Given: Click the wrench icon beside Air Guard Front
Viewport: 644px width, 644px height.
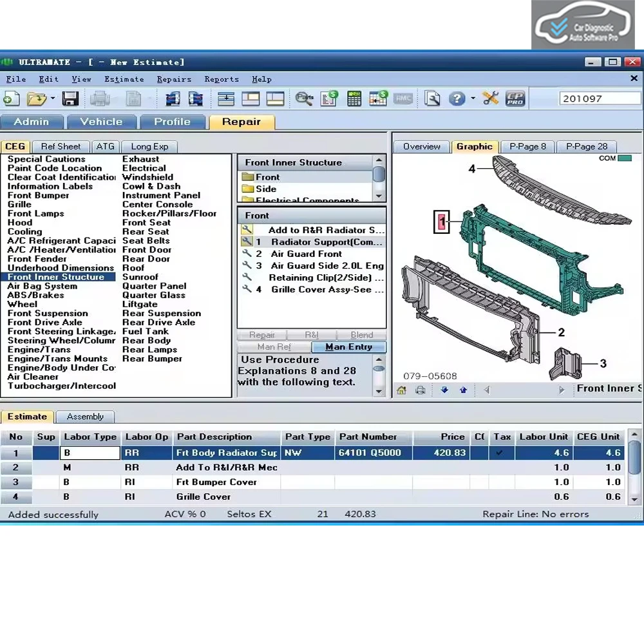Looking at the screenshot, I should pyautogui.click(x=247, y=254).
